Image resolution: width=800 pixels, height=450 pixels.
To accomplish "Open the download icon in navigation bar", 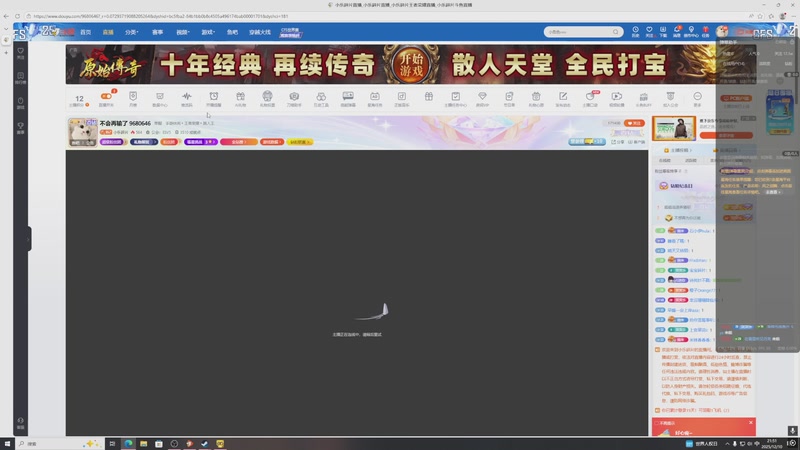I will tap(663, 32).
